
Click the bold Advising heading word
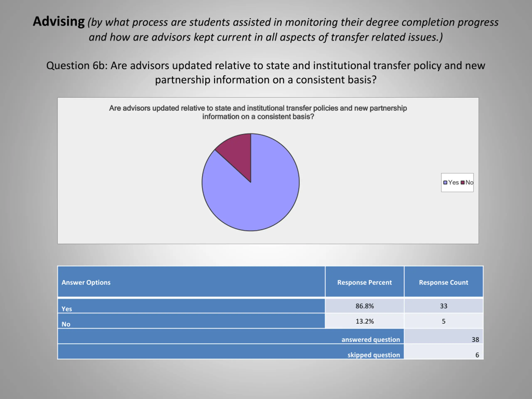(59, 22)
